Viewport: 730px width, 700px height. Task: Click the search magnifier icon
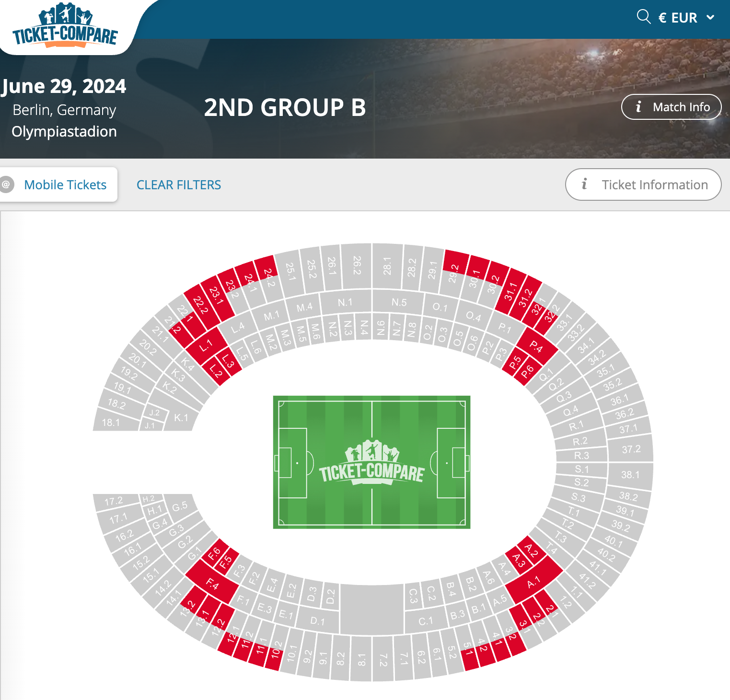643,17
